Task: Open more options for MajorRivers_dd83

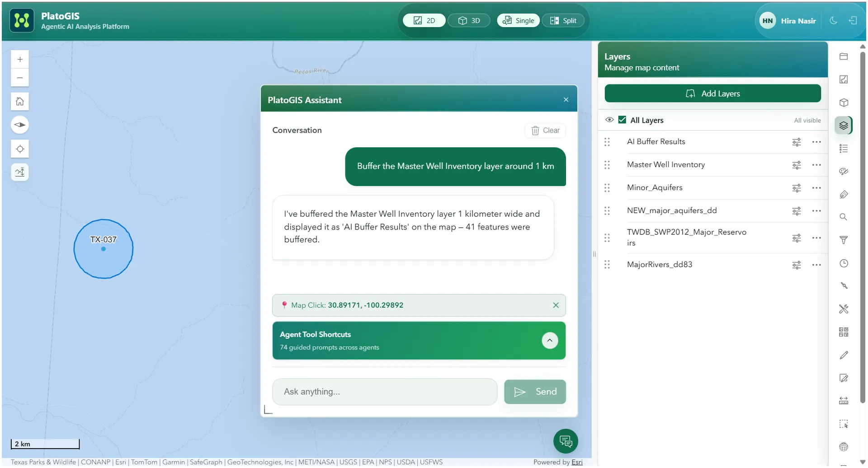Action: coord(816,265)
